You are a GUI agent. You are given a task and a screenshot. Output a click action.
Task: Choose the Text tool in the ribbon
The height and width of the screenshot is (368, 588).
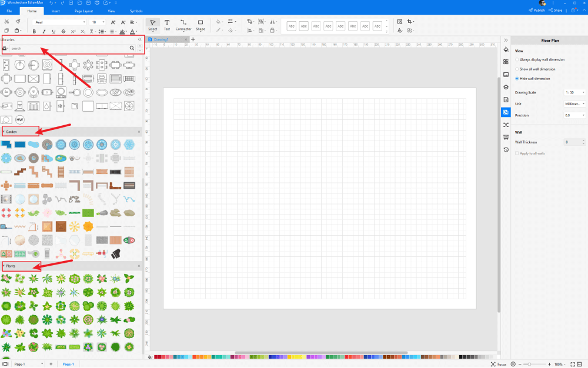click(166, 24)
